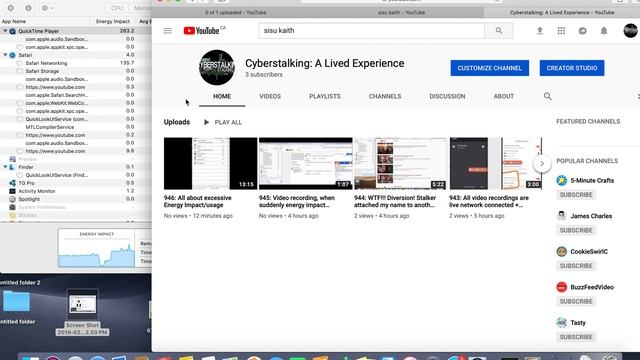640x360 pixels.
Task: Switch to the PLAYLISTS tab
Action: [x=324, y=96]
